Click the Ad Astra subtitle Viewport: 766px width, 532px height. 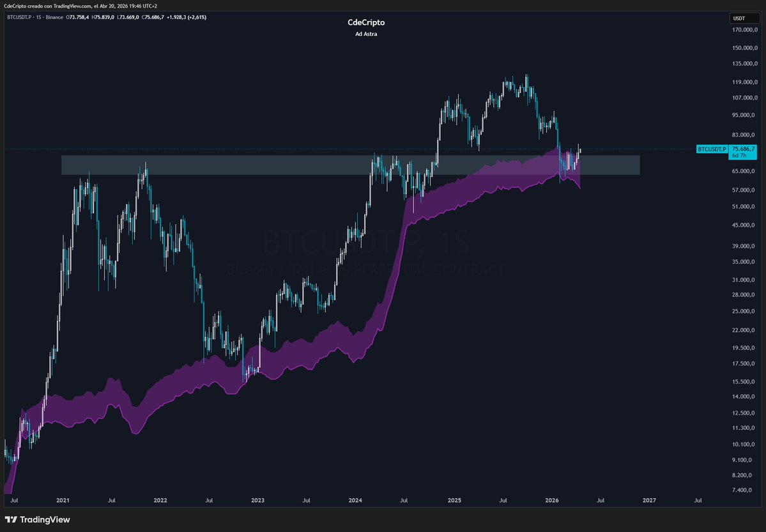(x=366, y=34)
